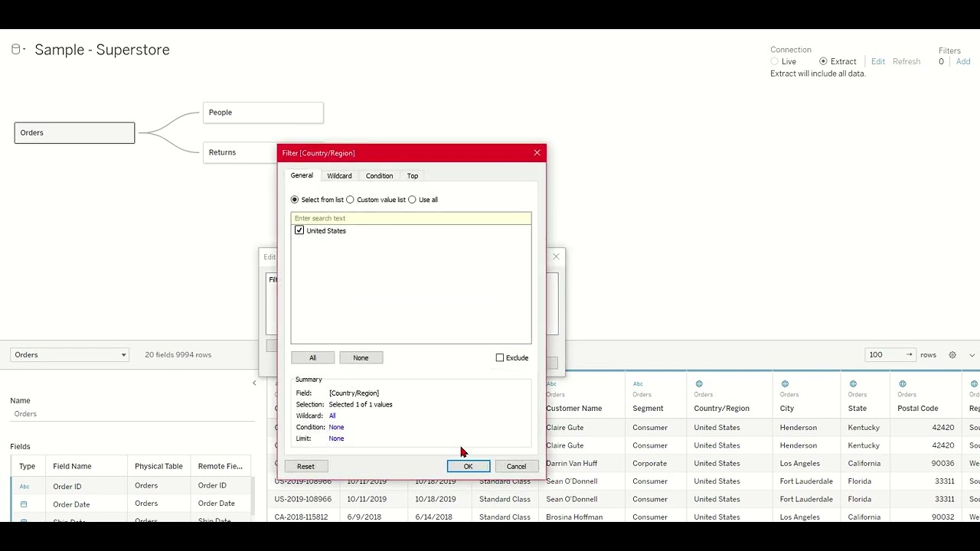Click the Refresh extract link

click(906, 61)
